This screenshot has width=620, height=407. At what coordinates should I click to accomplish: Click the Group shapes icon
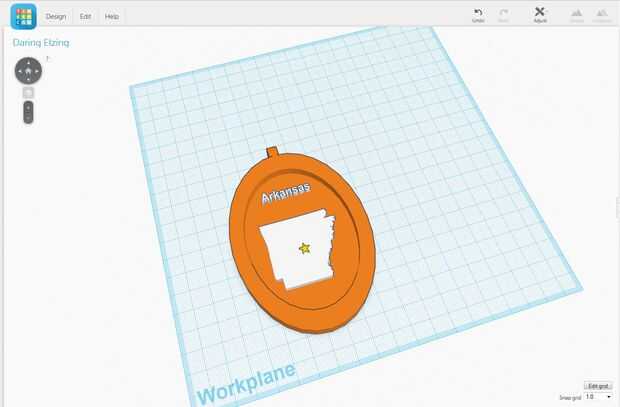(x=577, y=16)
